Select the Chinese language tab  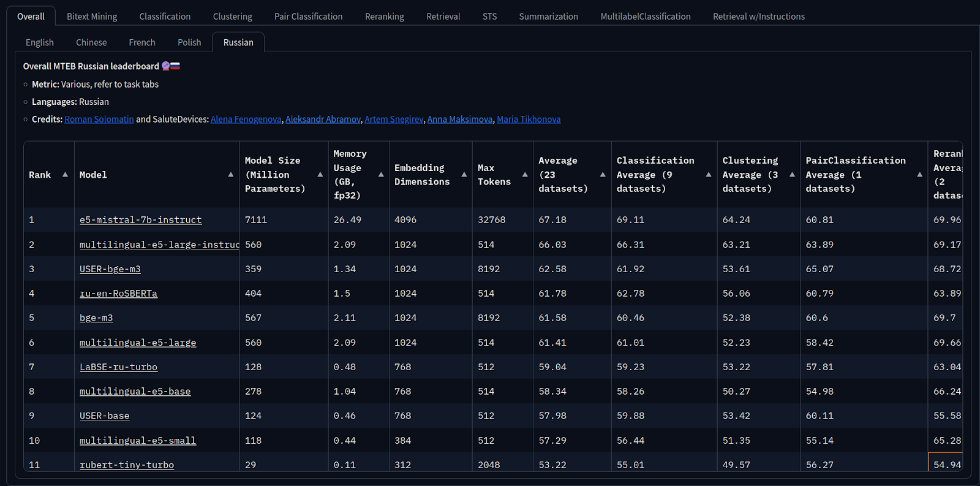click(91, 42)
